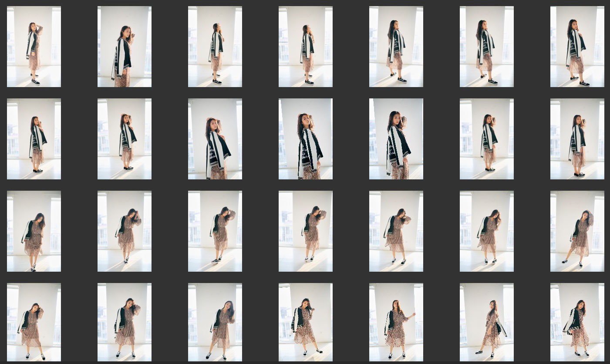Open the fourth photo in the second row
Viewport: 610px width, 364px height.
[x=306, y=139]
